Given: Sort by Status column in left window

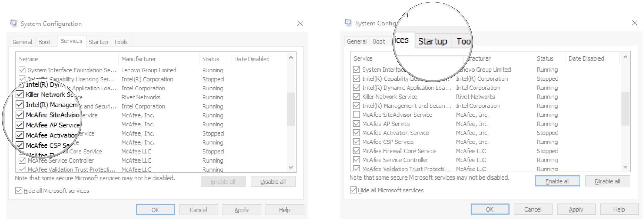Looking at the screenshot, I should [x=215, y=59].
